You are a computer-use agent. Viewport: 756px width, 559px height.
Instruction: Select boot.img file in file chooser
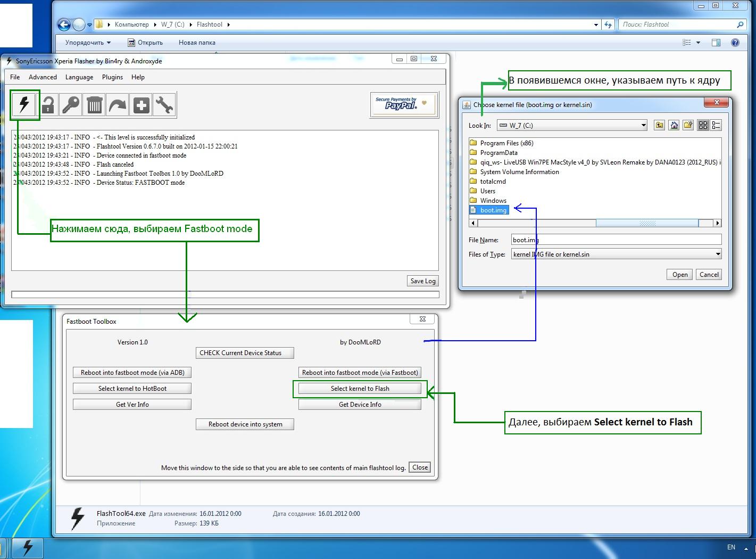tap(488, 210)
